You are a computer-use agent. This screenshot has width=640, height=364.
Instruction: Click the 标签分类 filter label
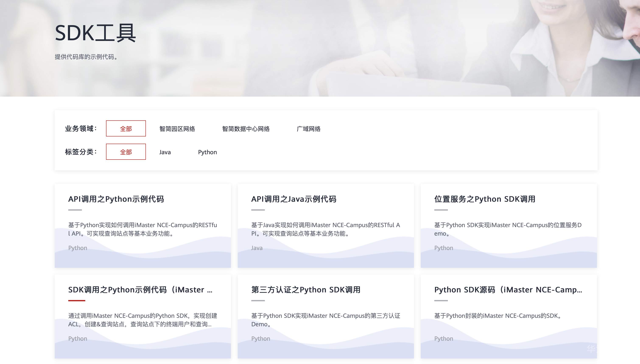pos(81,152)
